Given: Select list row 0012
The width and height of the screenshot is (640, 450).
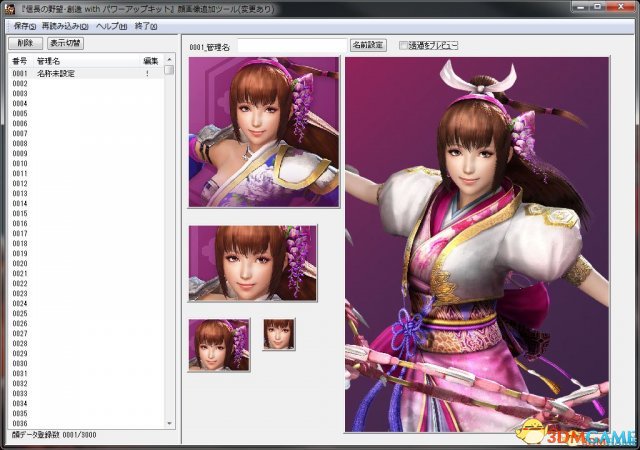Looking at the screenshot, I should pyautogui.click(x=86, y=183).
